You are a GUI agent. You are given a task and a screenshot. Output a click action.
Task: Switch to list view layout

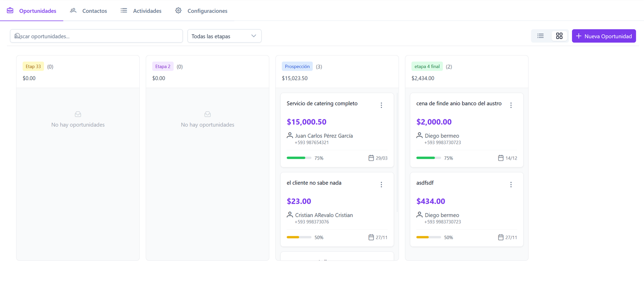point(540,36)
